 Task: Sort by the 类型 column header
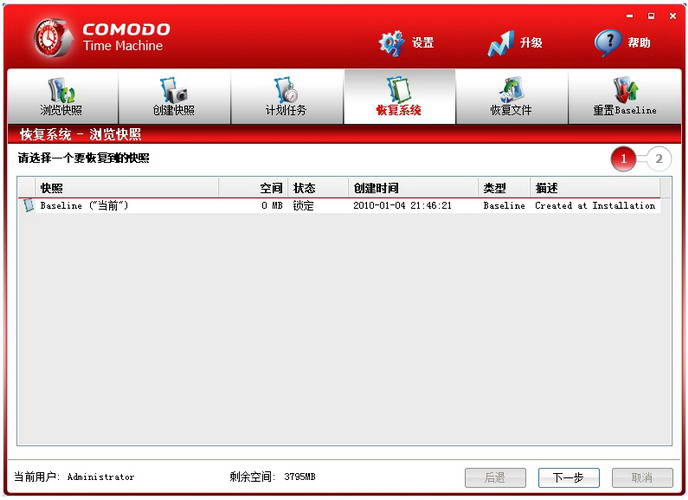click(504, 188)
